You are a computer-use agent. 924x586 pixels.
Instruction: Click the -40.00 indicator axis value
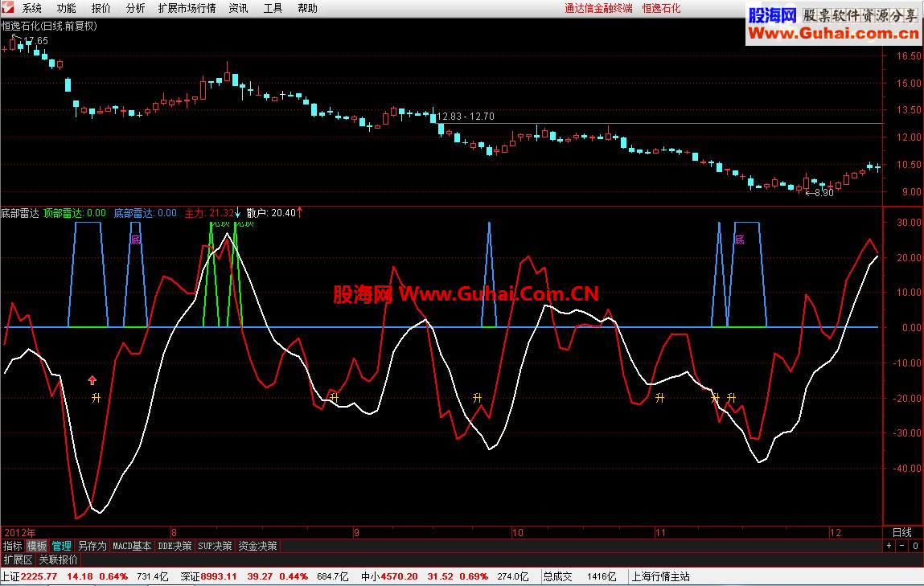pyautogui.click(x=907, y=468)
